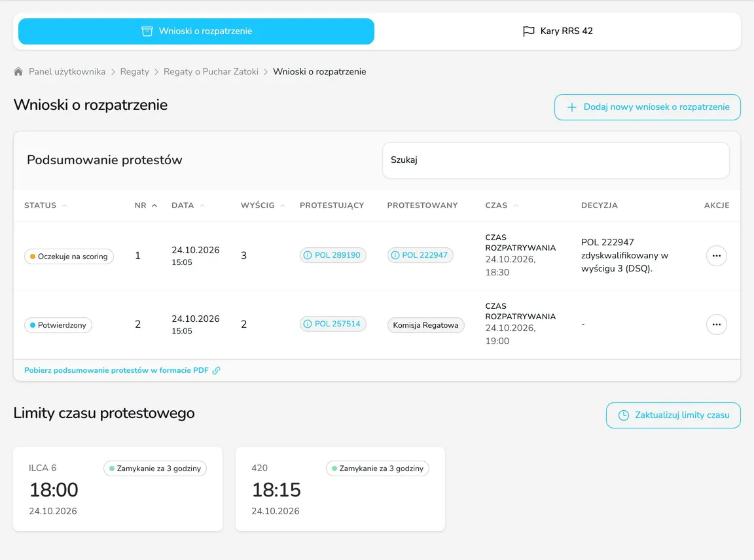Click Zaktualizuj limity czasu button
Viewport: 754px width, 560px height.
click(x=673, y=415)
